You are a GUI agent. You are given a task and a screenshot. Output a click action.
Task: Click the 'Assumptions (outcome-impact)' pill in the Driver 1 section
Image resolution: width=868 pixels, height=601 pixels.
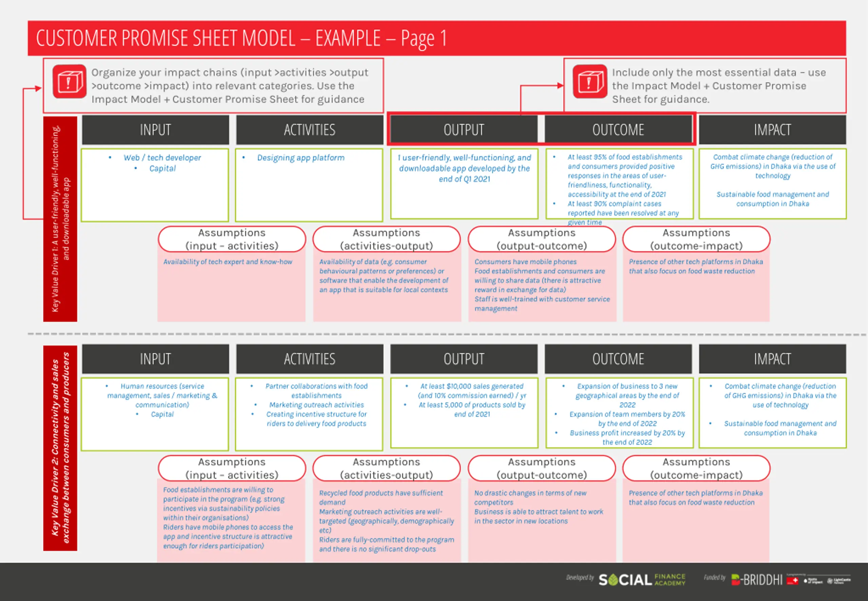[696, 239]
